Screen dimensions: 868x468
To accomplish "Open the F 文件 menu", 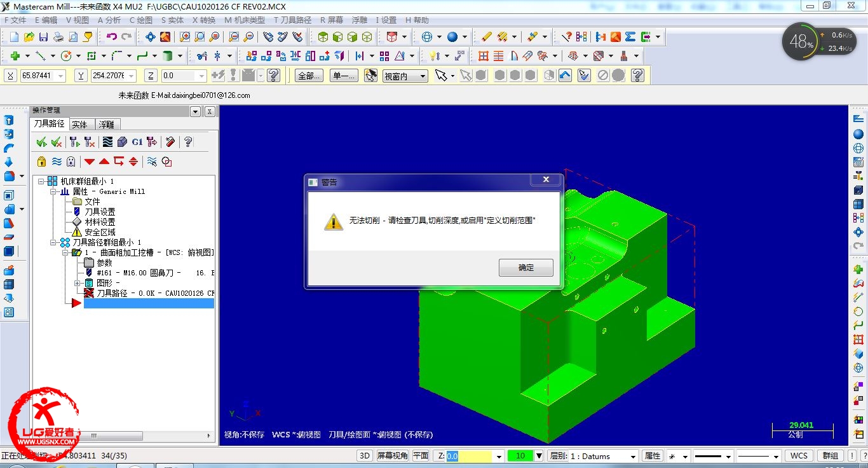I will click(x=15, y=20).
